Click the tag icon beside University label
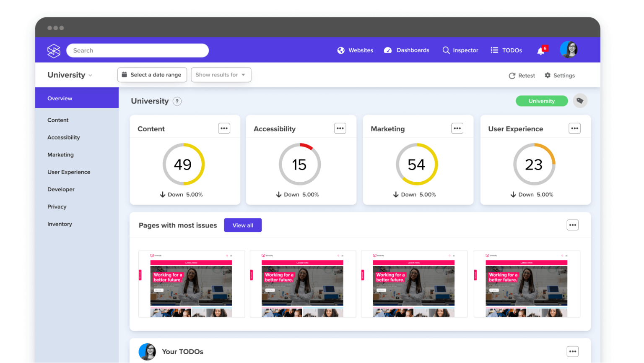The width and height of the screenshot is (644, 363). [x=580, y=101]
